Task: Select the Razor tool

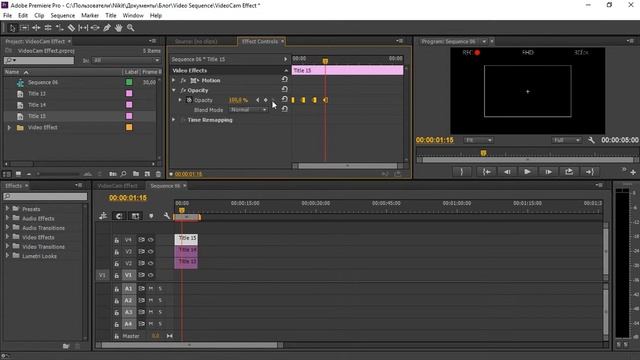Action: pyautogui.click(x=71, y=28)
